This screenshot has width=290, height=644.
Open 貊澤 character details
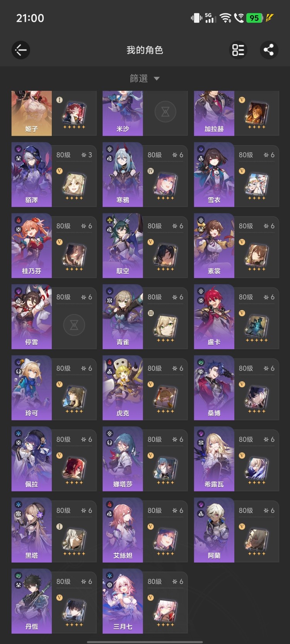pos(54,175)
